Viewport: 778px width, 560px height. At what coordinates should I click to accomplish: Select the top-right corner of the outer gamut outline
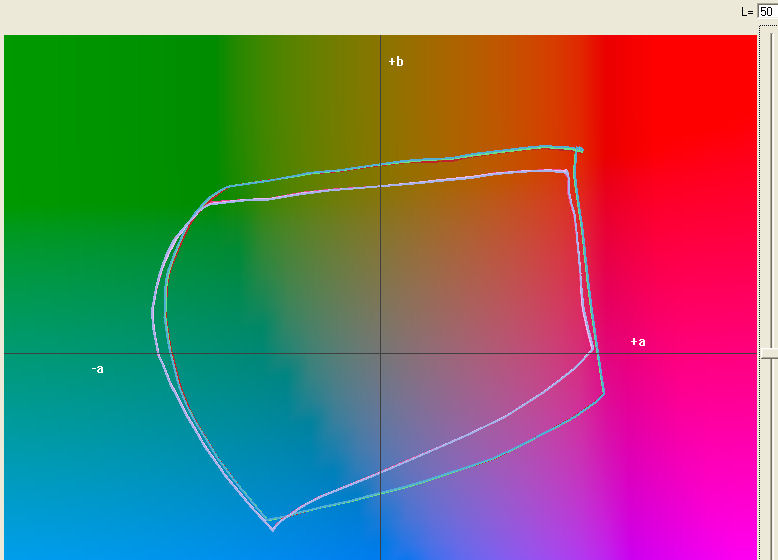point(579,150)
